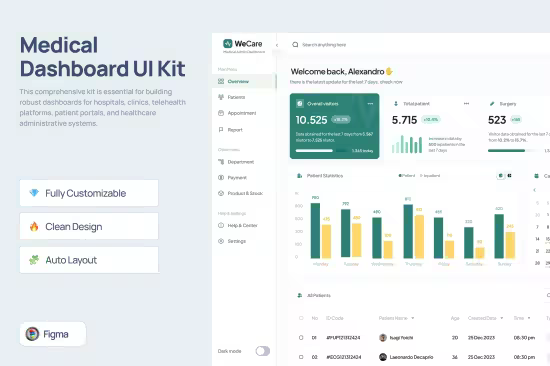Click the Surgery green progress bar
550x366 pixels.
pyautogui.click(x=506, y=151)
